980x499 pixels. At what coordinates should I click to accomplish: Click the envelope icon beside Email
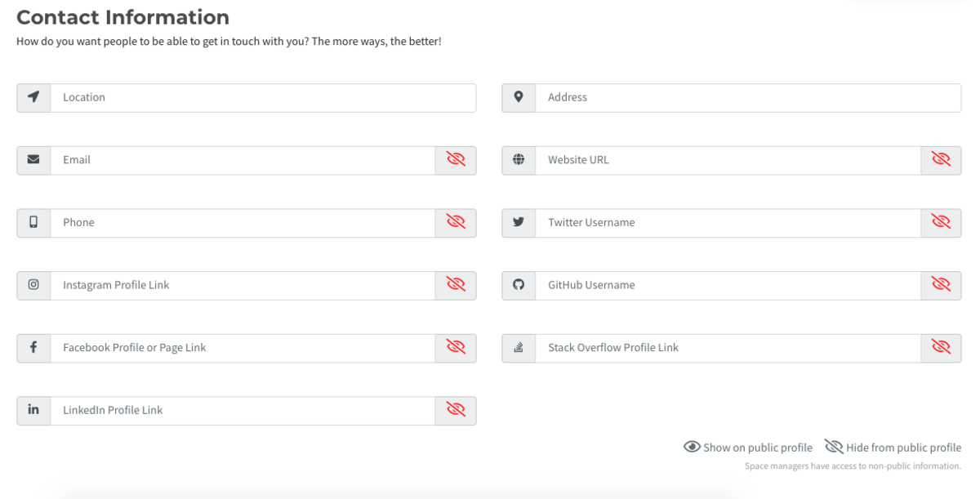click(x=33, y=160)
